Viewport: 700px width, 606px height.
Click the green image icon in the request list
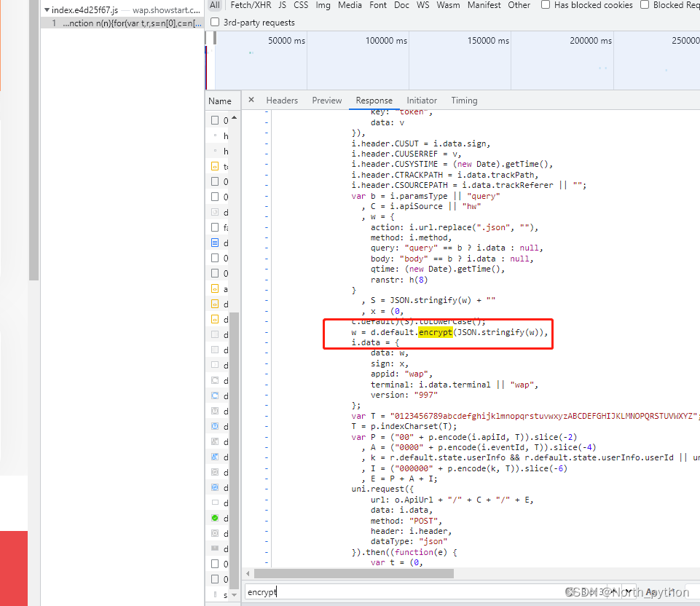(215, 518)
